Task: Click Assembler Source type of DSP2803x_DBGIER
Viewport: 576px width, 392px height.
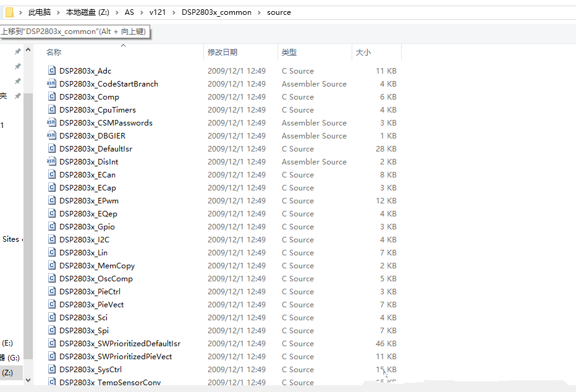Action: (x=314, y=135)
